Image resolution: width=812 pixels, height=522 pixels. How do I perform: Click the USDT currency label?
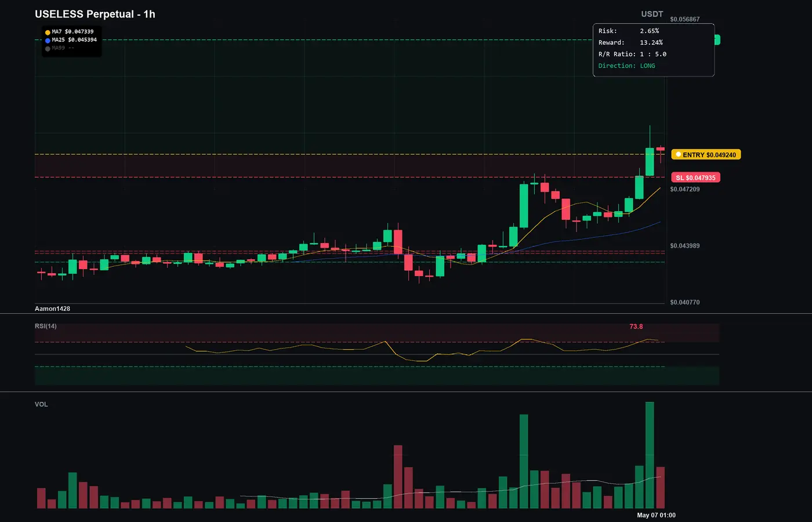[652, 14]
